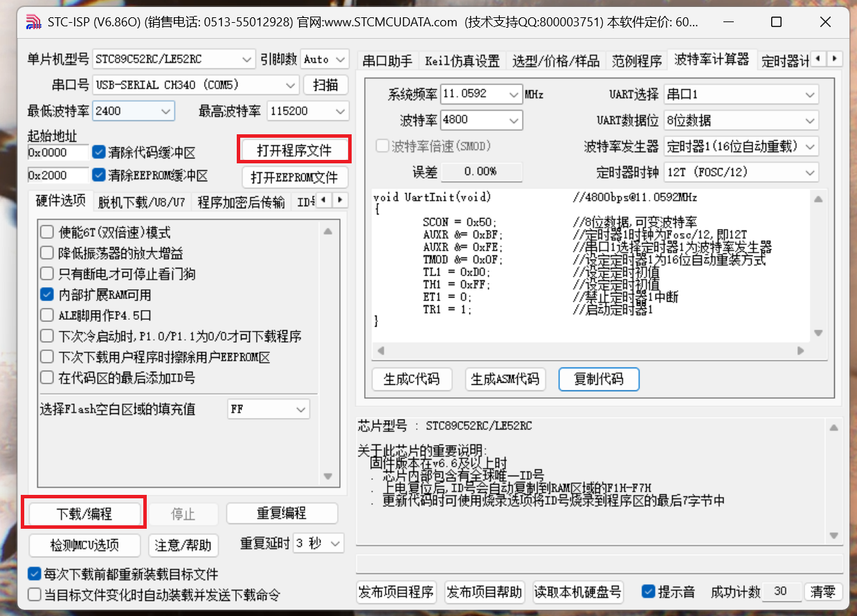
Task: Click hardware options list scroll down arrow
Action: pyautogui.click(x=328, y=476)
